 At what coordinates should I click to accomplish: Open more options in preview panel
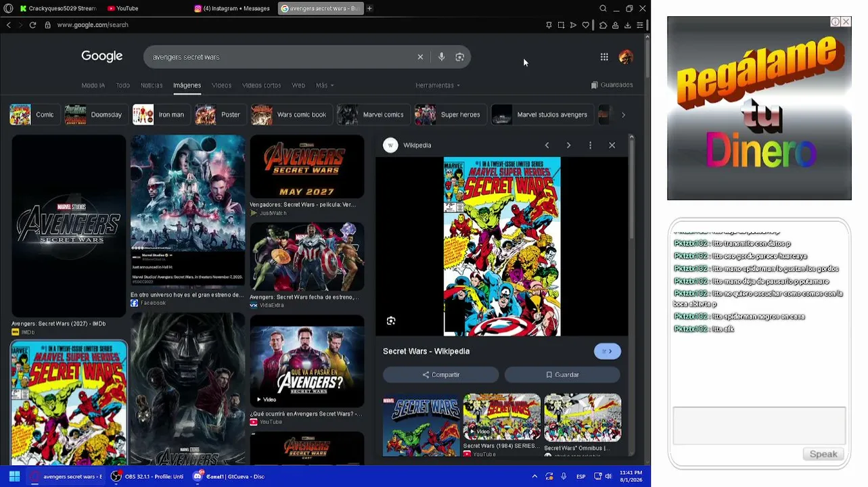point(590,145)
